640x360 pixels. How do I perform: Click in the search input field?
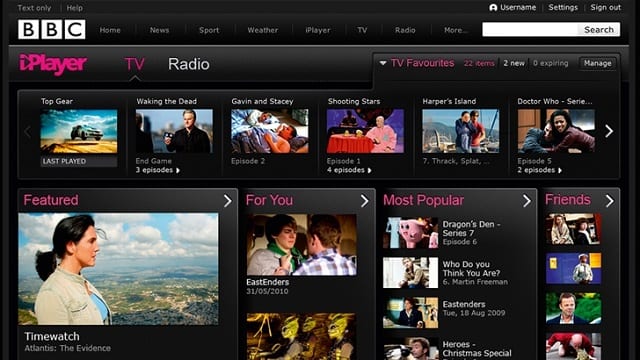click(x=530, y=29)
